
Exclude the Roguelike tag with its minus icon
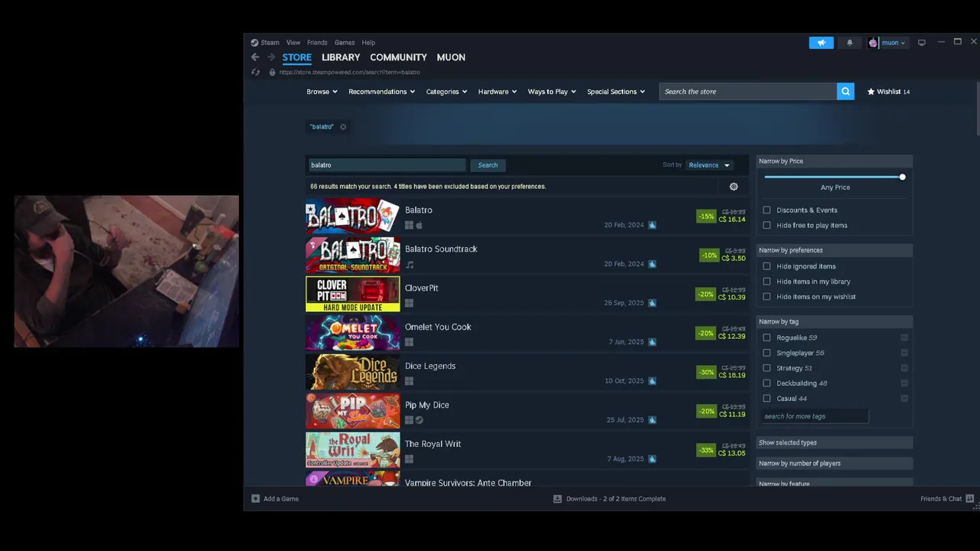[x=904, y=337]
